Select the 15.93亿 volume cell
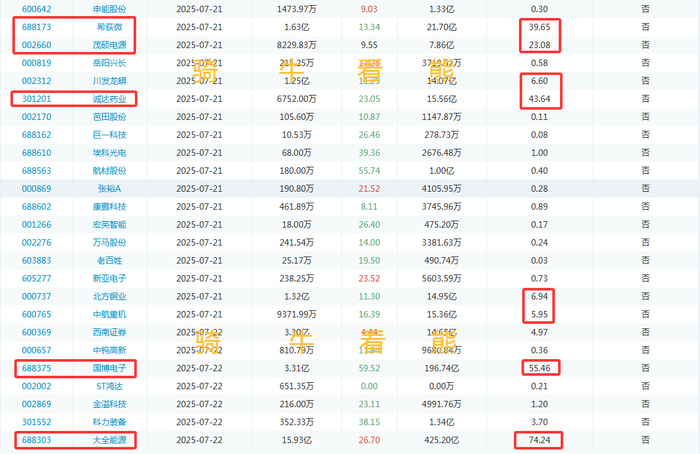This screenshot has width=700, height=454. tap(296, 440)
